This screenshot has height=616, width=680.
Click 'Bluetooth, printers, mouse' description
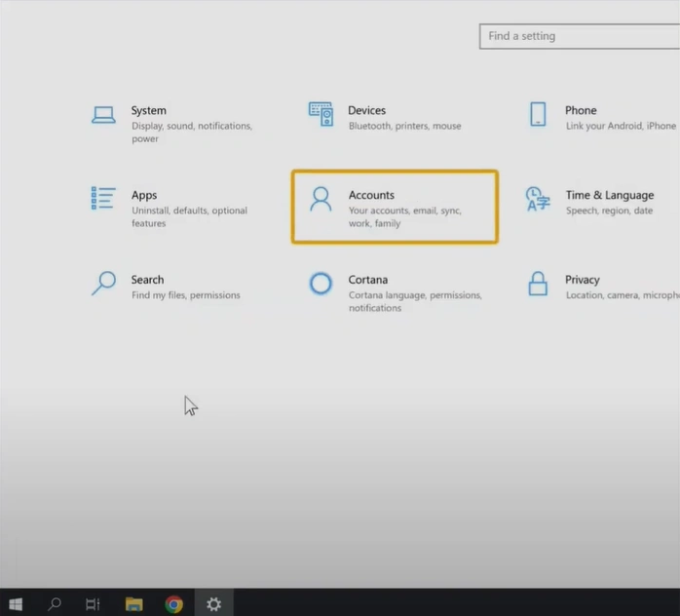(x=405, y=126)
